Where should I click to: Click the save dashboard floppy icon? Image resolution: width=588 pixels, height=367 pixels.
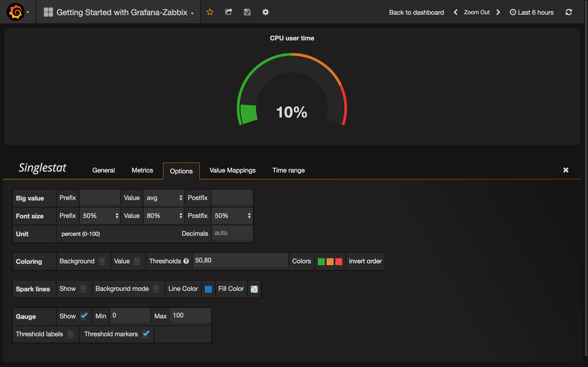point(247,12)
